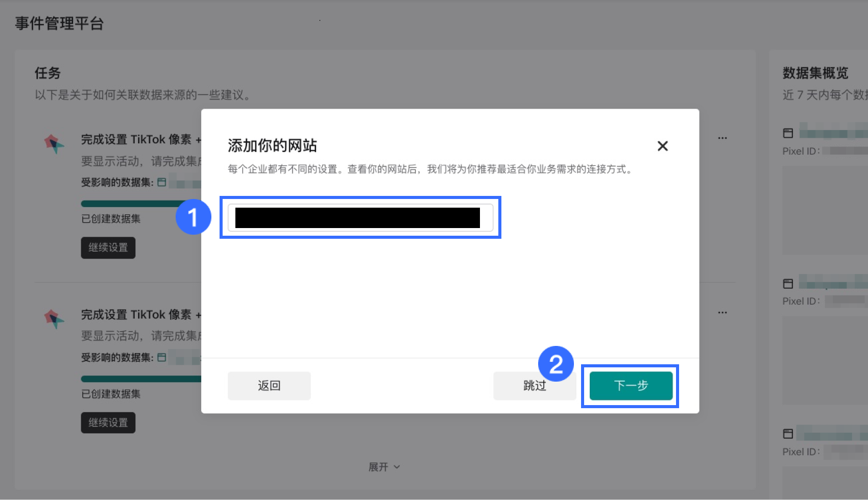Click the website URL input field
This screenshot has height=500, width=868.
360,218
